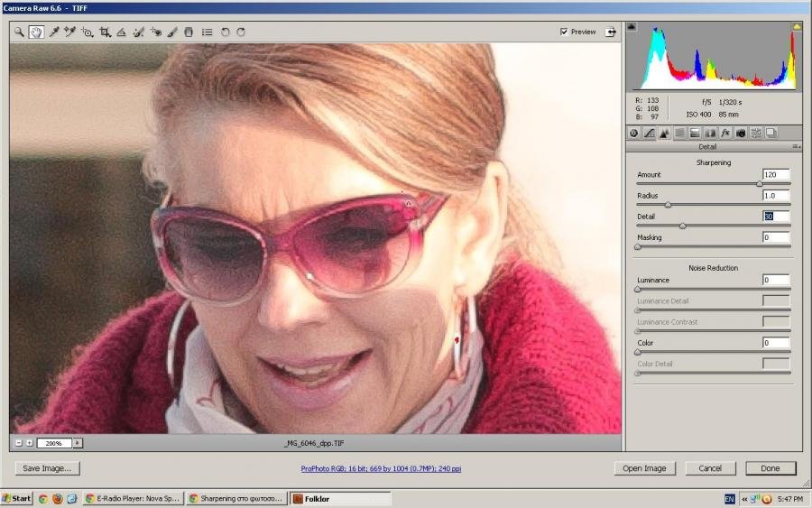Switch to the Effects (fx) tab
Viewport: 812px width, 508px height.
coord(724,133)
